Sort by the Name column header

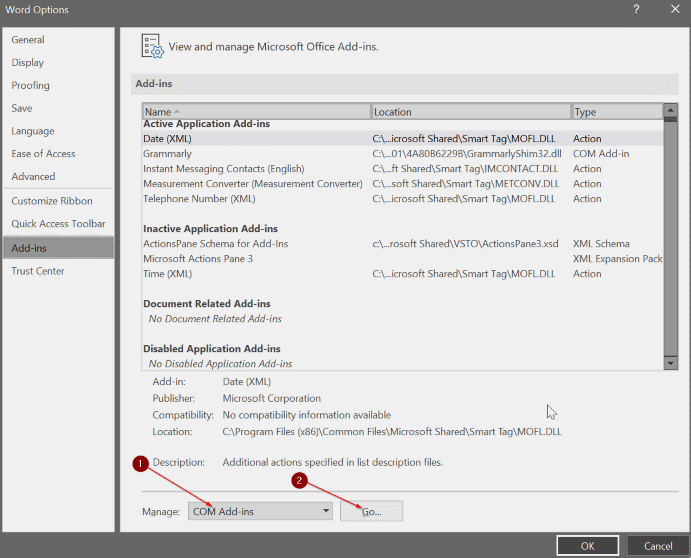[x=256, y=112]
